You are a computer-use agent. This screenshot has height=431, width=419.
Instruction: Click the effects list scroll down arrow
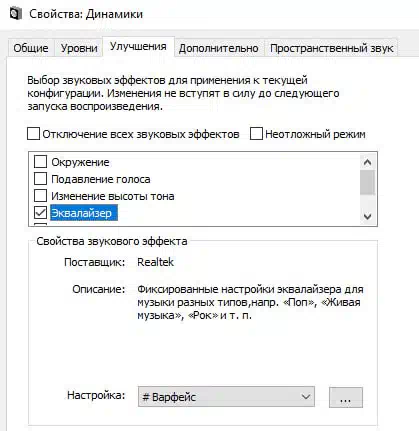point(367,217)
